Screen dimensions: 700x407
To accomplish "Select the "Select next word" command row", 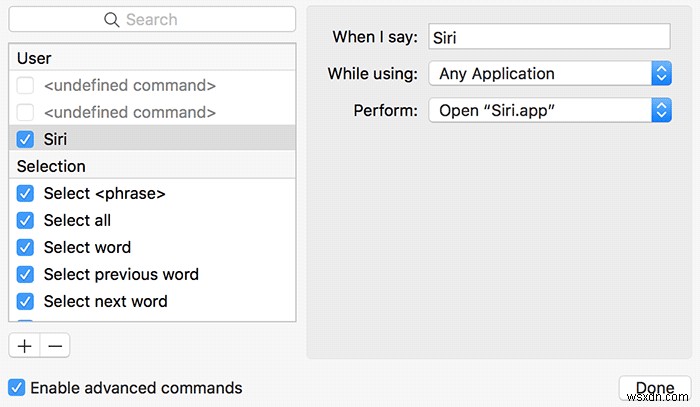I will [x=152, y=301].
